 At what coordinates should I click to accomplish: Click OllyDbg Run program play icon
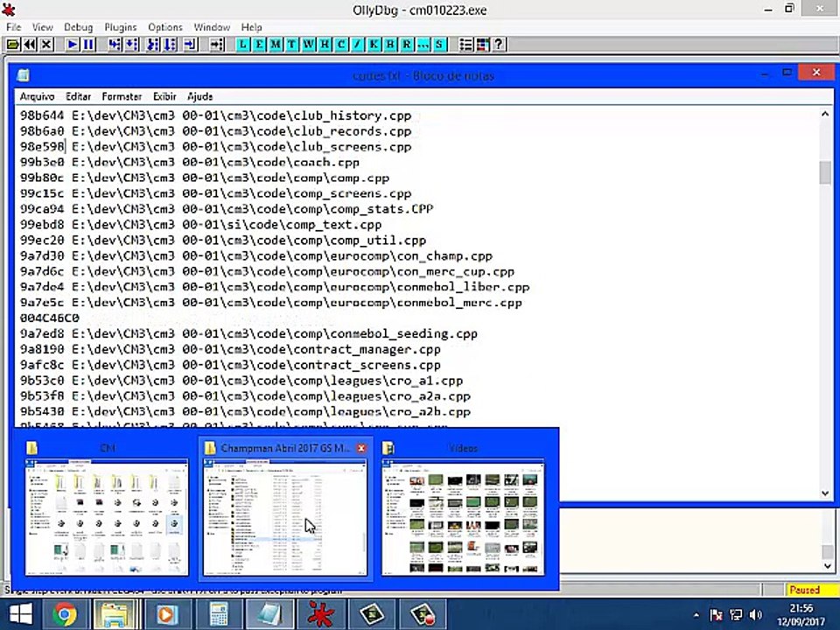point(73,45)
